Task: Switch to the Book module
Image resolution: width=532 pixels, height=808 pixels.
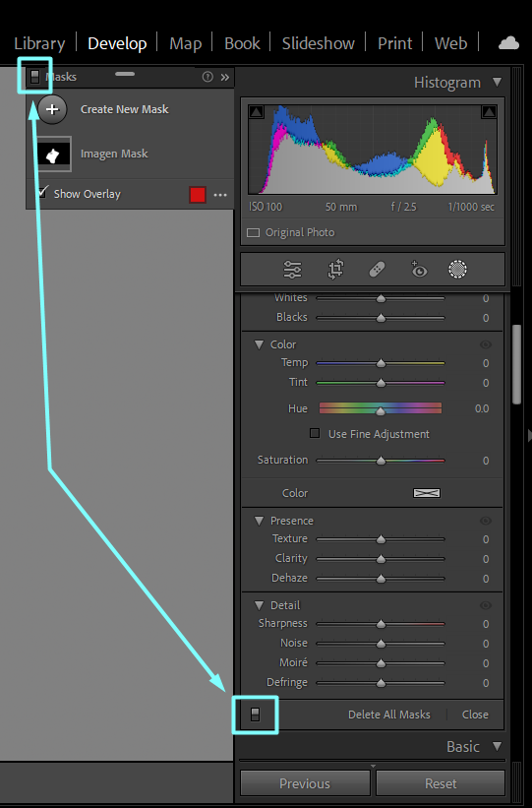Action: click(x=242, y=43)
